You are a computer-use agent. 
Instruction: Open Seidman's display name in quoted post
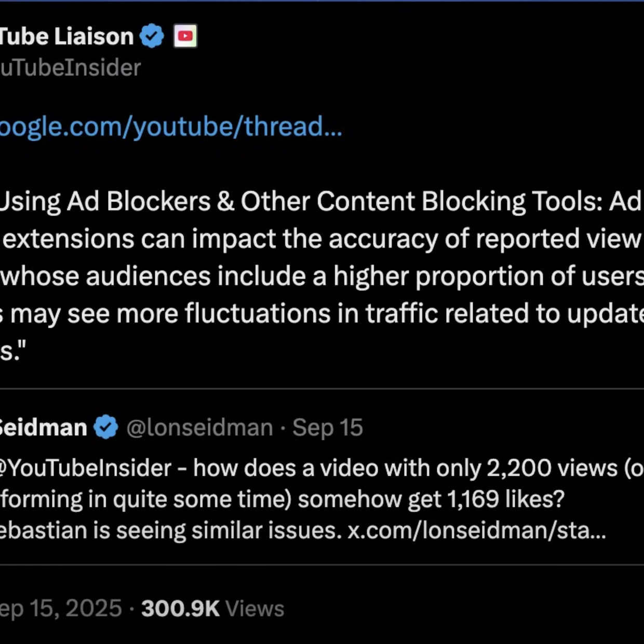tap(44, 427)
